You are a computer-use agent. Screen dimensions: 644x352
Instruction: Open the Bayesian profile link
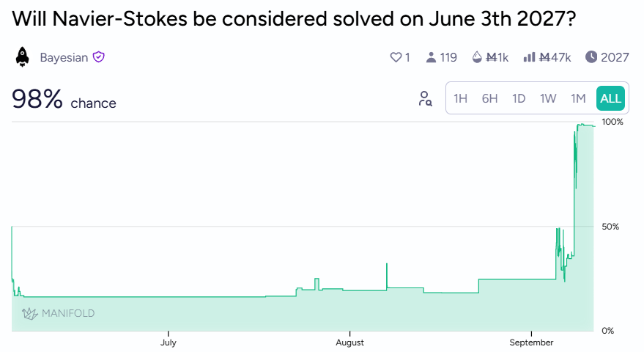click(x=64, y=57)
